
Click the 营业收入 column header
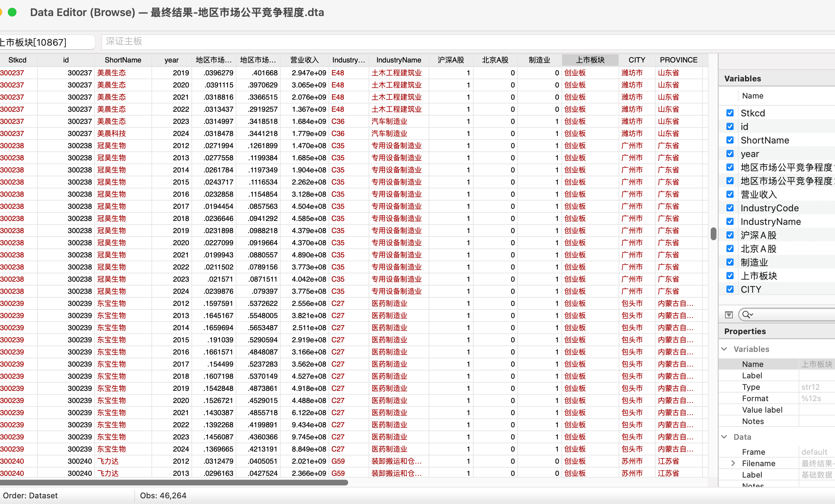(x=304, y=60)
